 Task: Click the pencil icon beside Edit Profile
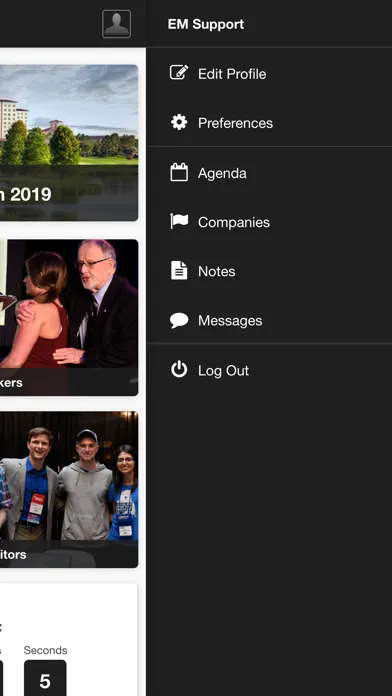(179, 72)
